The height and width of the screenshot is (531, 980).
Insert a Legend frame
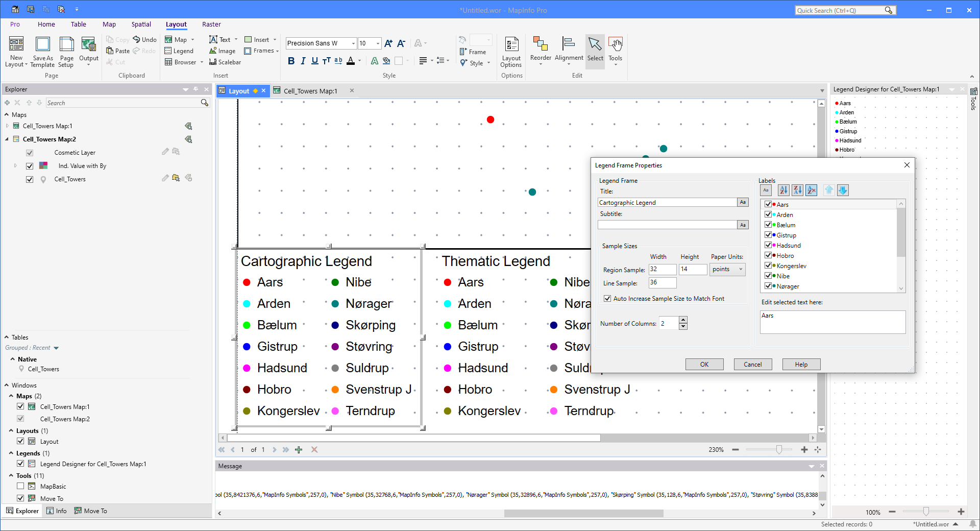[x=179, y=51]
